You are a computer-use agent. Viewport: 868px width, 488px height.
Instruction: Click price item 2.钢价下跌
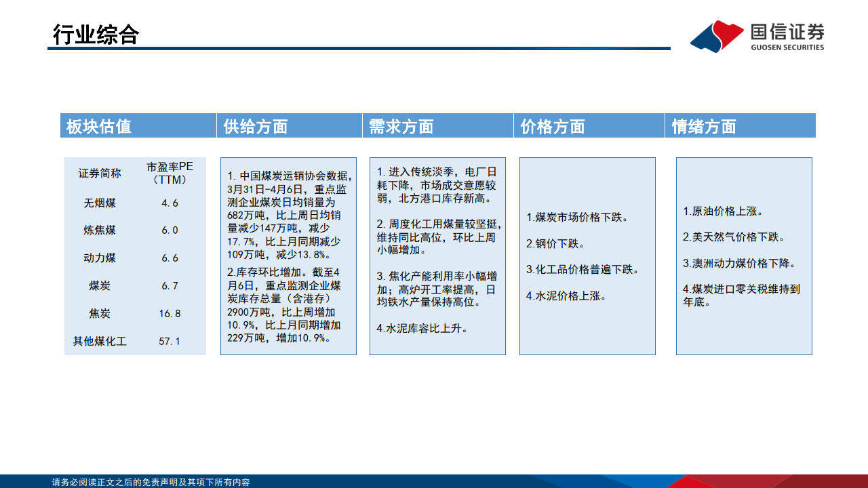(555, 243)
